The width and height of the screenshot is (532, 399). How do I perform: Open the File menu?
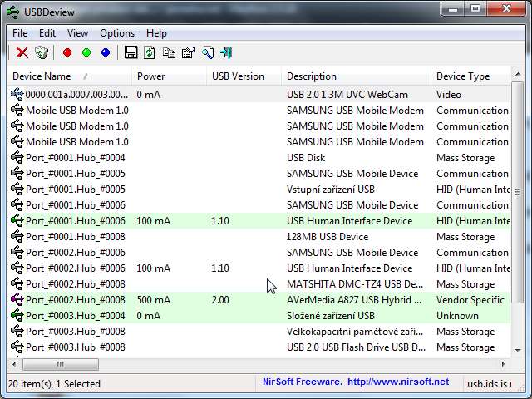pos(20,33)
